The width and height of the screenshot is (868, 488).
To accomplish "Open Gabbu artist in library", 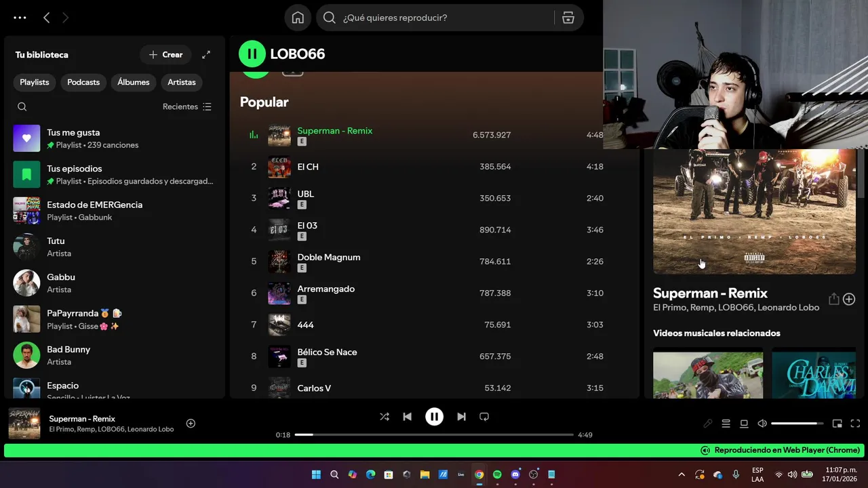I will point(115,283).
